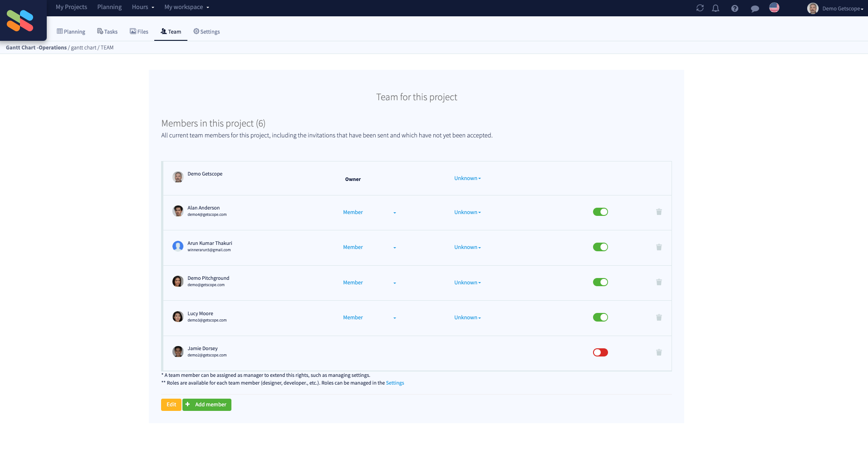
Task: Turn off Lucy Moore's active toggle
Action: tap(600, 317)
